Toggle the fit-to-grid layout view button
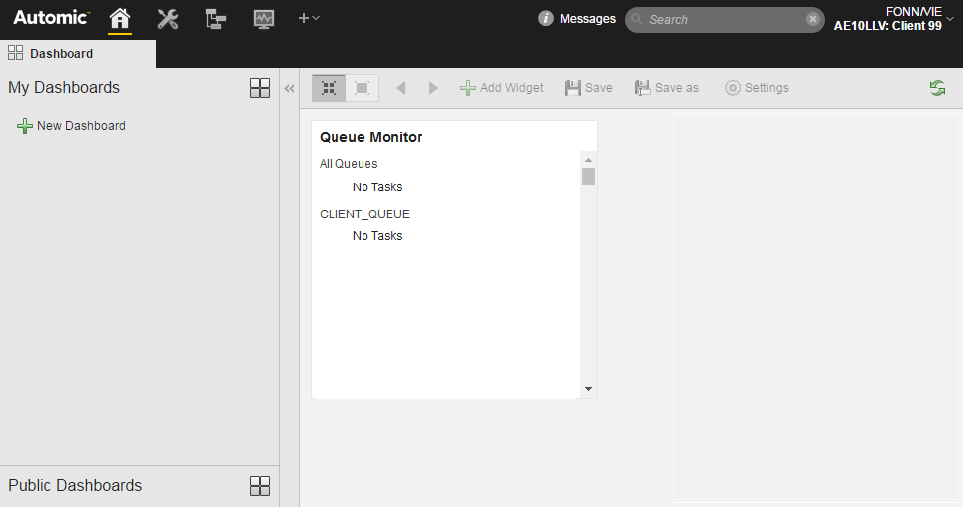 tap(329, 88)
